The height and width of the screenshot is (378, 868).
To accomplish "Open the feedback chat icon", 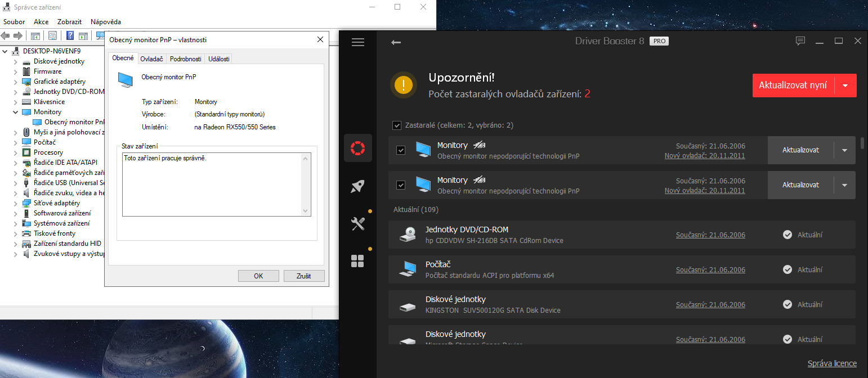I will [800, 41].
